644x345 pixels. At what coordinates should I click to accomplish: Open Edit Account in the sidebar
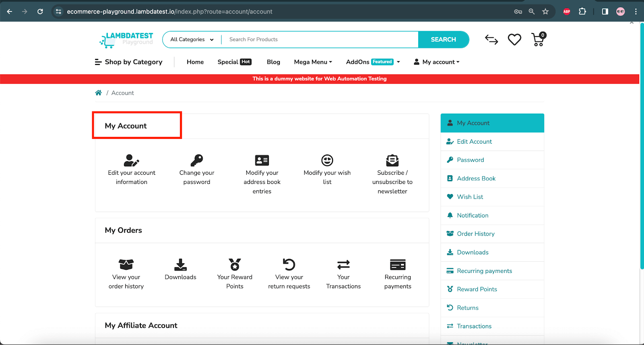pyautogui.click(x=492, y=142)
